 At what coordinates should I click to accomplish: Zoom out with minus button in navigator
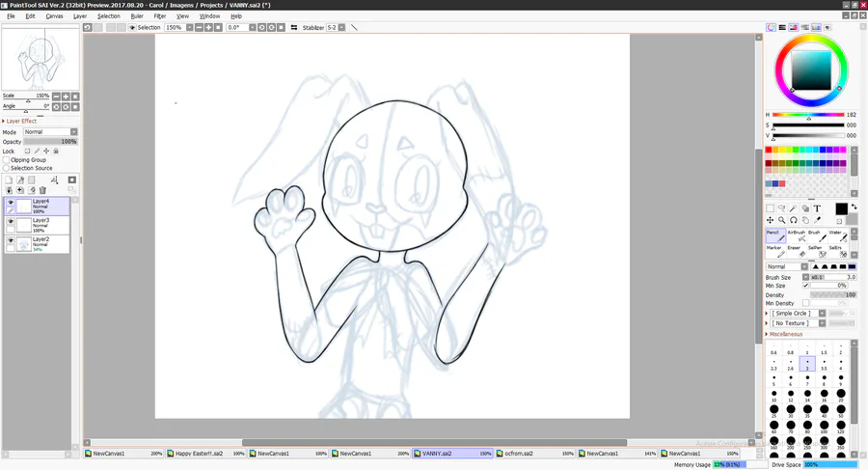[57, 97]
